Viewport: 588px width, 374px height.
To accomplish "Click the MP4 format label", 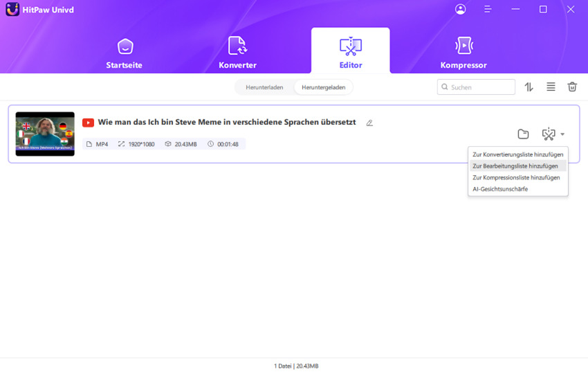I will click(102, 144).
